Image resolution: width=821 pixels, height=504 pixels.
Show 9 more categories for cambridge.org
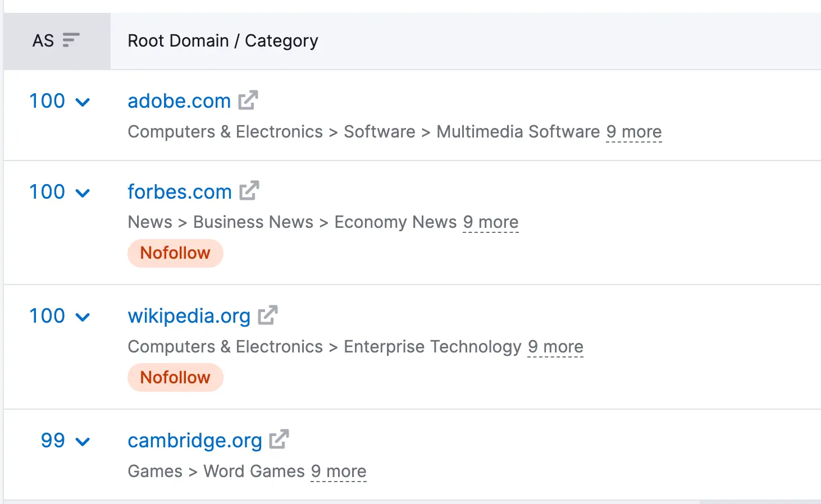339,471
